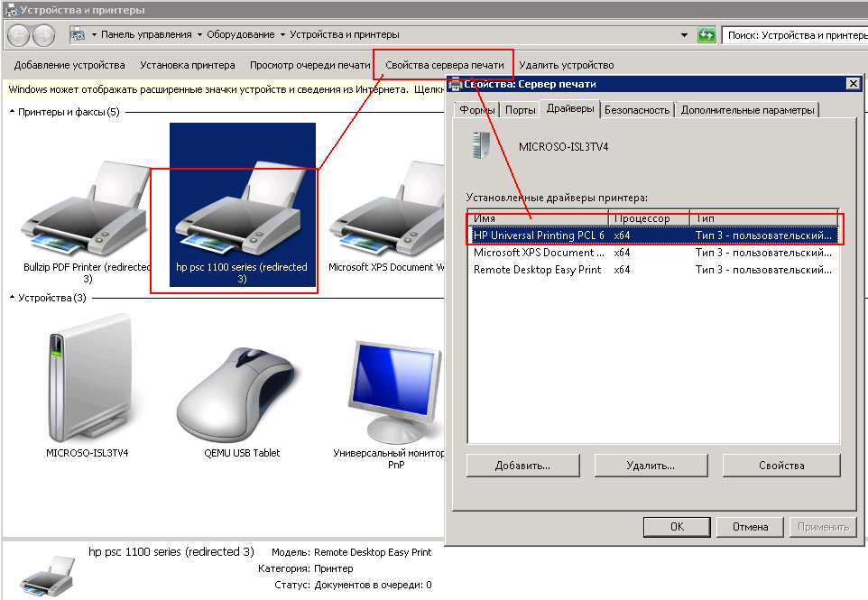
Task: Click the green refresh button in address bar
Action: click(x=706, y=35)
